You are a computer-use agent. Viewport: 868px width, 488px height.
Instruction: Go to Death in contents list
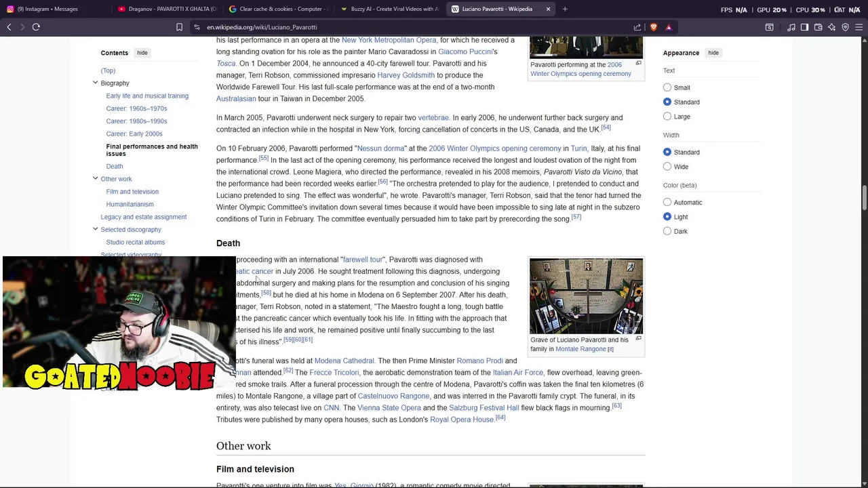tap(115, 166)
